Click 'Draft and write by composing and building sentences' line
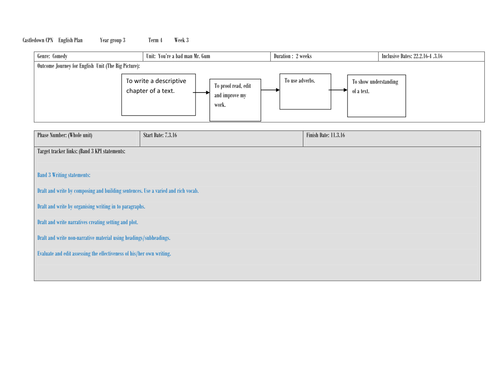Viewport: 500px width, 386px height. pyautogui.click(x=118, y=191)
